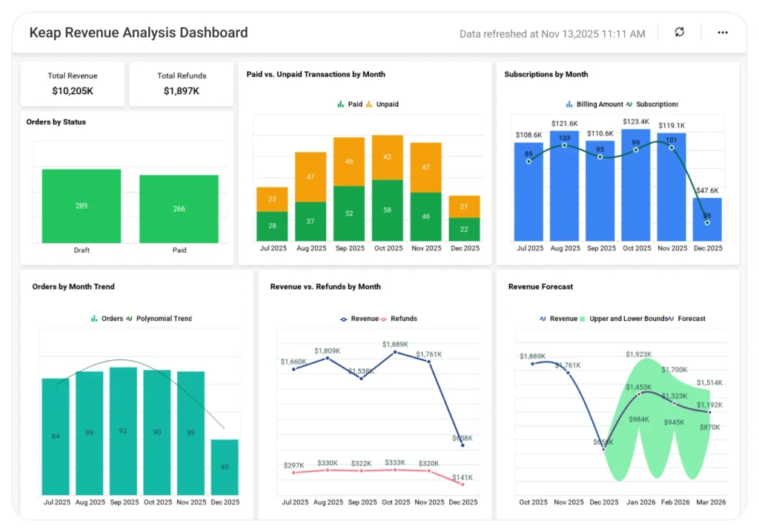Click the Keap Revenue Analysis Dashboard title
Image resolution: width=759 pixels, height=532 pixels.
[139, 33]
